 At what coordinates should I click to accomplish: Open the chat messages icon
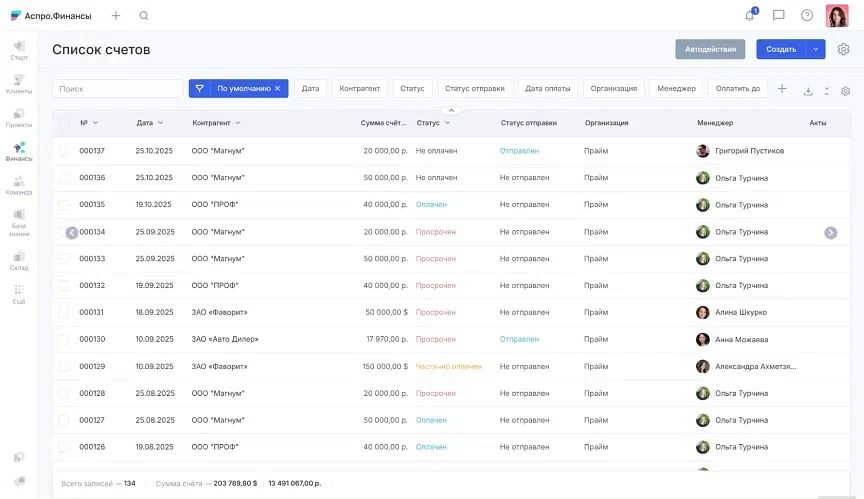(x=779, y=16)
